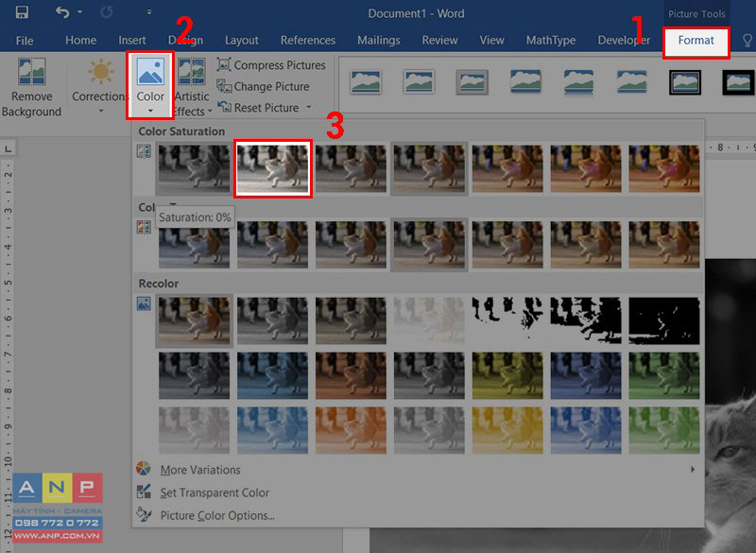Apply the light gold recolor swatch
This screenshot has width=756, height=553.
coord(507,430)
